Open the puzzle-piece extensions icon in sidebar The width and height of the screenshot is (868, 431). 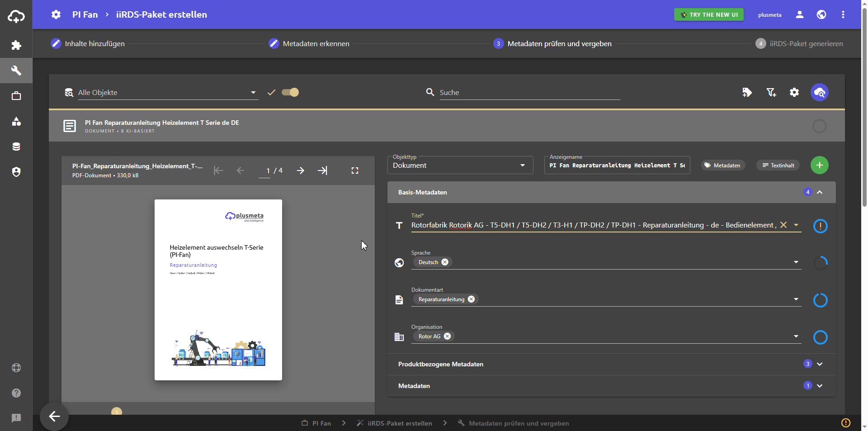pos(16,45)
